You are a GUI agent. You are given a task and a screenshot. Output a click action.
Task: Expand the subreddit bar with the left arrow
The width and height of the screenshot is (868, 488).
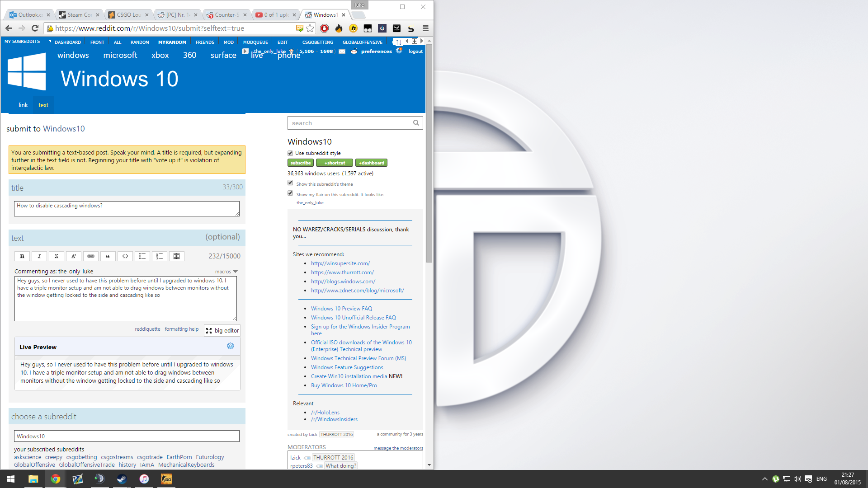(406, 41)
